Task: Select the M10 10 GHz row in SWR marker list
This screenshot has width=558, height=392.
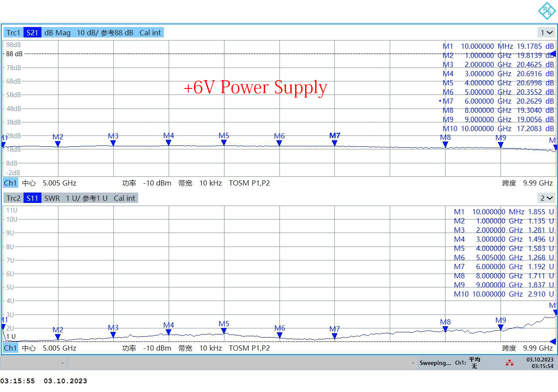Action: 504,294
